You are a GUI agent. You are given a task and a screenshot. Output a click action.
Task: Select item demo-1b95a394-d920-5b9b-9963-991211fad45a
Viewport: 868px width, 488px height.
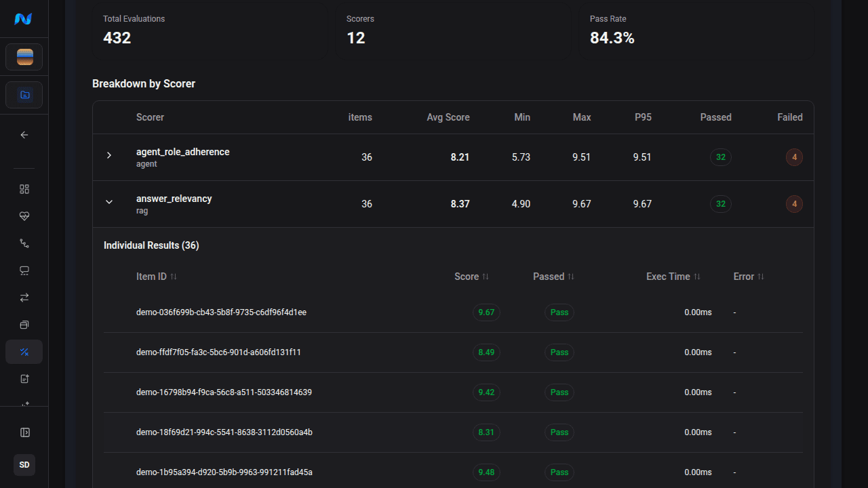tap(224, 472)
